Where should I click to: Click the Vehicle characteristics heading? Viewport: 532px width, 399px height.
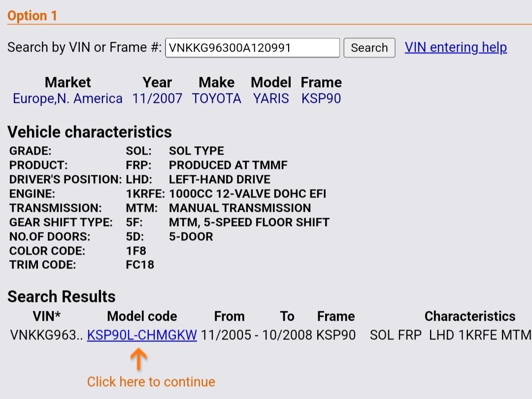pyautogui.click(x=90, y=132)
